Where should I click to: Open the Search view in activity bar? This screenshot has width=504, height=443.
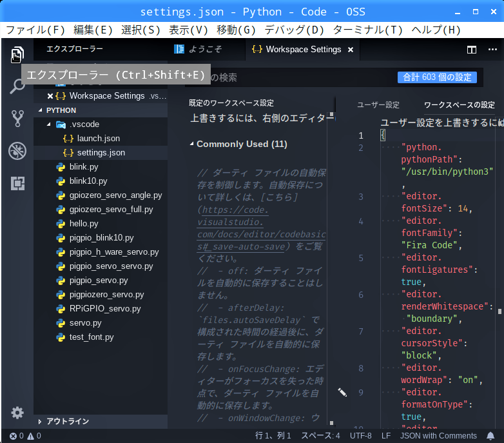click(17, 86)
